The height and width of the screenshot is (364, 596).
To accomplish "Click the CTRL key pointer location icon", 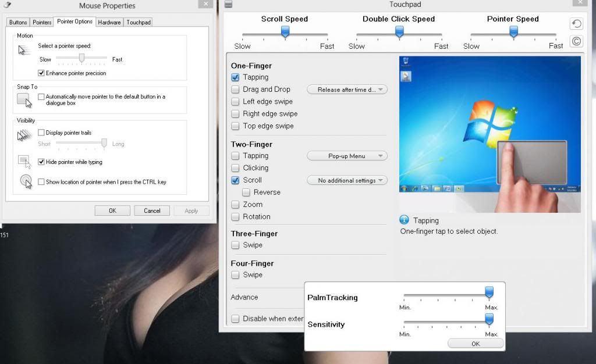I will 26,181.
